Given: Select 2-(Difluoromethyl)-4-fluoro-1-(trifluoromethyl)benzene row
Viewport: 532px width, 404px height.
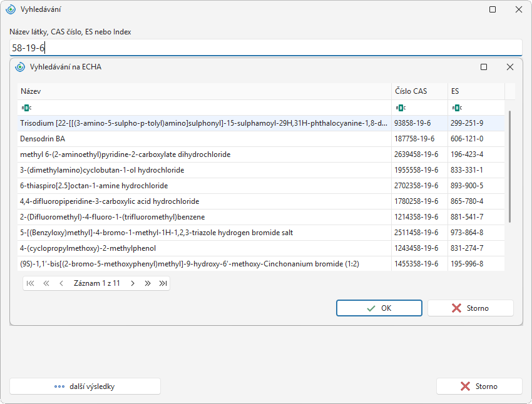Looking at the screenshot, I should point(261,217).
